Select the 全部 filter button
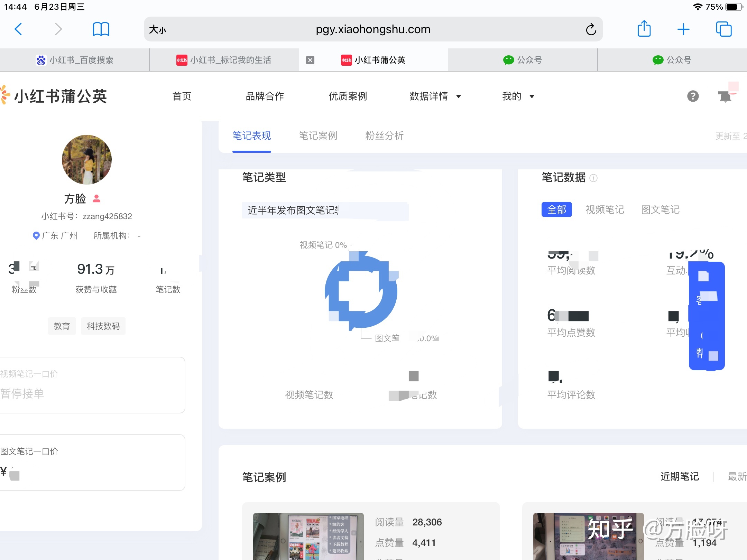The height and width of the screenshot is (560, 747). (x=557, y=209)
